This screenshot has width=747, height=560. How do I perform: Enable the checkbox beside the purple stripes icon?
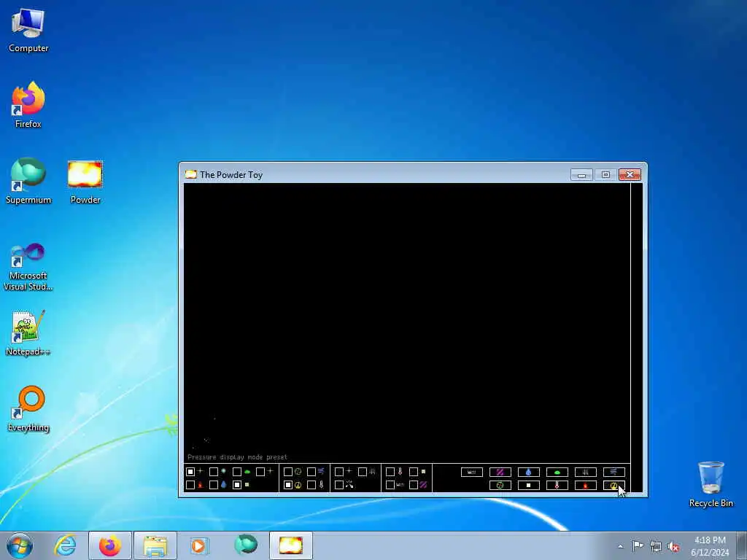tap(414, 485)
